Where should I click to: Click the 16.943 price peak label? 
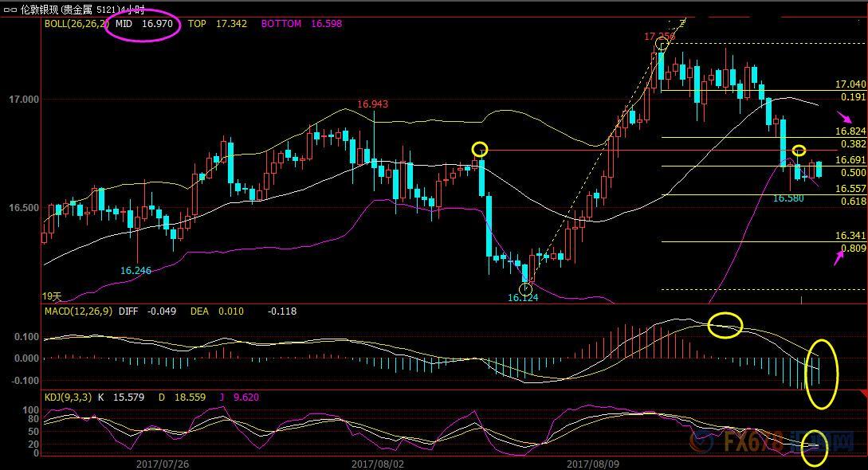tap(372, 104)
